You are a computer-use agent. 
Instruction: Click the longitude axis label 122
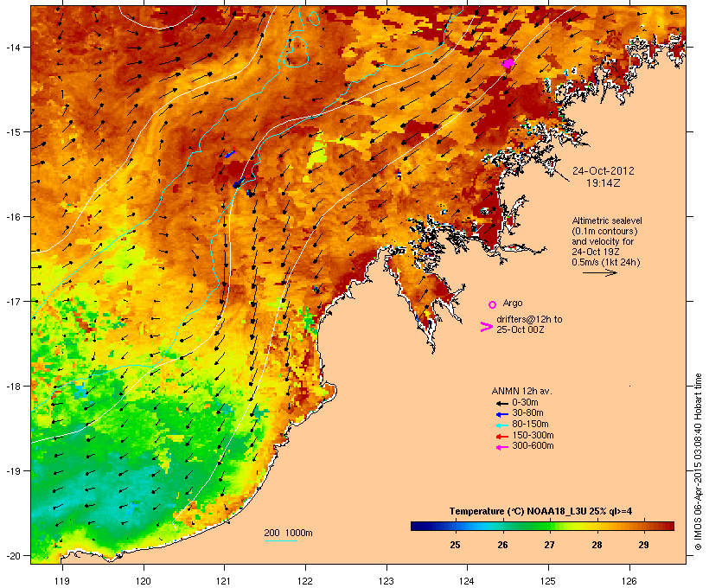[305, 581]
